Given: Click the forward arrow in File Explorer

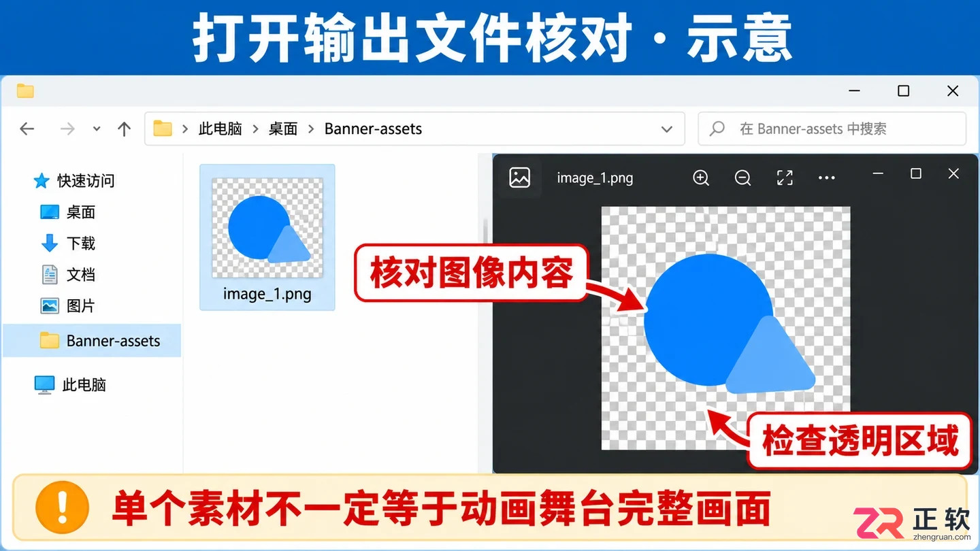Looking at the screenshot, I should pyautogui.click(x=67, y=129).
